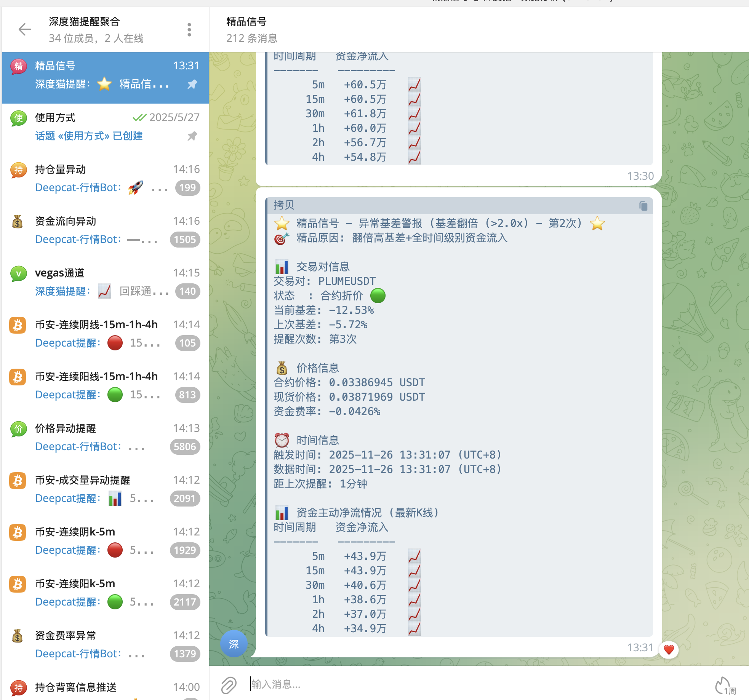Copy the 拷贝 message using its copy icon
Image resolution: width=749 pixels, height=700 pixels.
[643, 205]
